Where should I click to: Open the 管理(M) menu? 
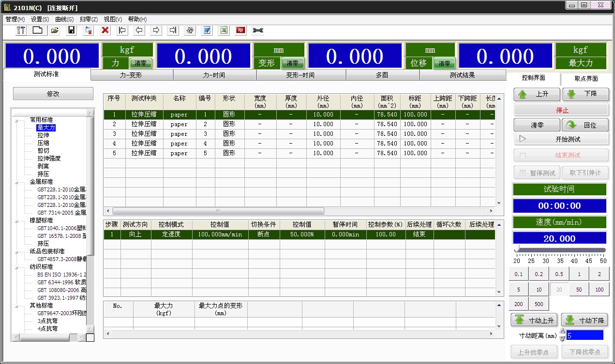tap(15, 19)
